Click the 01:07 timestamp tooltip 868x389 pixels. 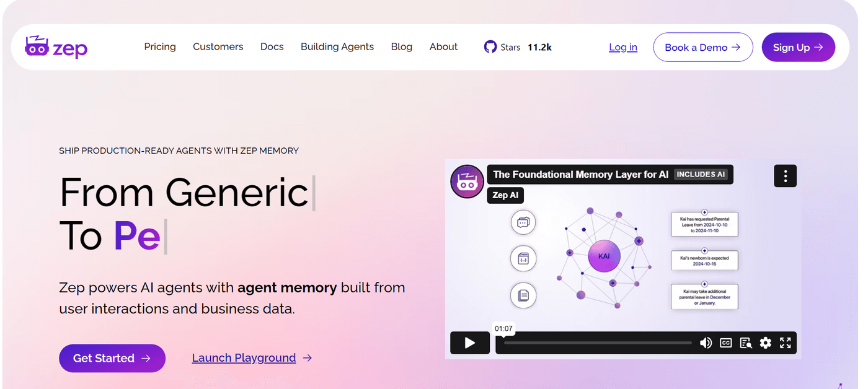tap(503, 328)
